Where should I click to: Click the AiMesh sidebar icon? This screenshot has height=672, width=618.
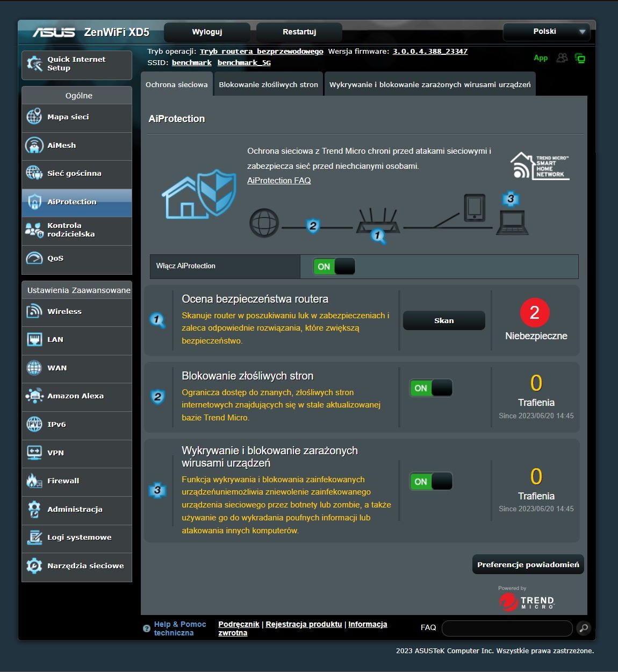coord(34,145)
